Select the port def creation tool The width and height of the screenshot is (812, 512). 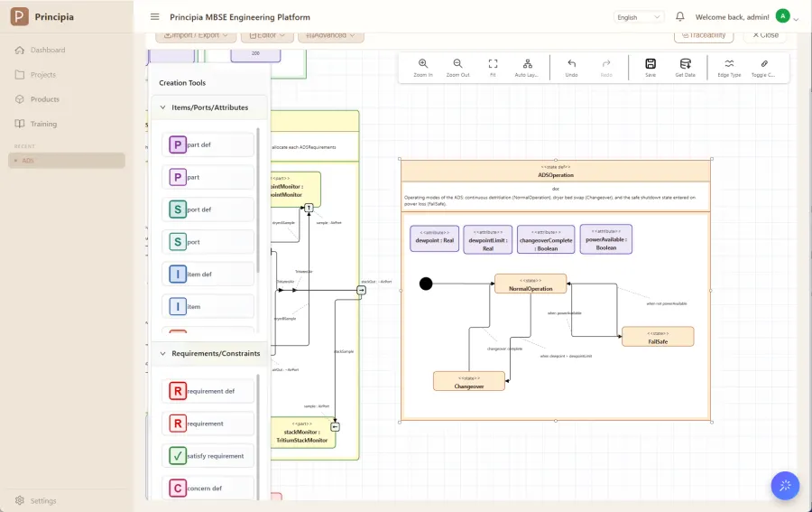208,209
